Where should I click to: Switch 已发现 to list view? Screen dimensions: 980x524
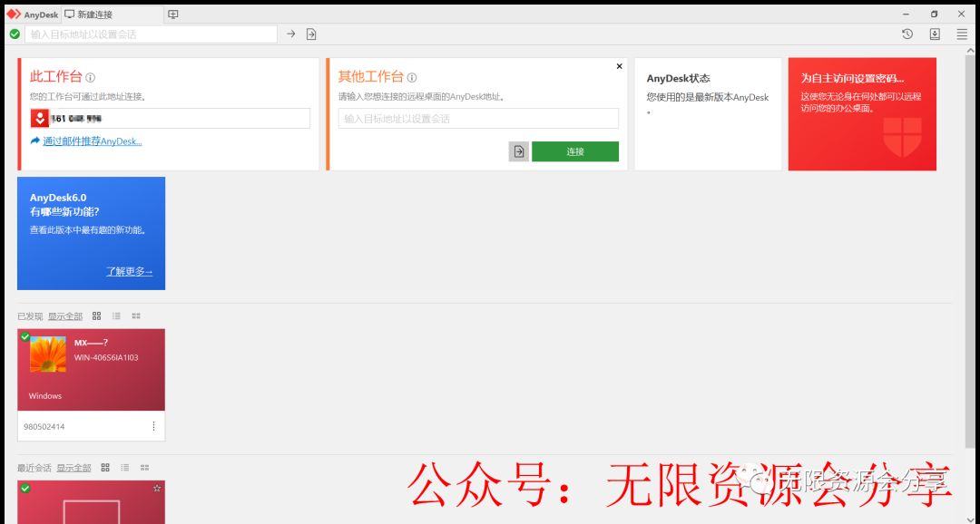click(x=116, y=316)
